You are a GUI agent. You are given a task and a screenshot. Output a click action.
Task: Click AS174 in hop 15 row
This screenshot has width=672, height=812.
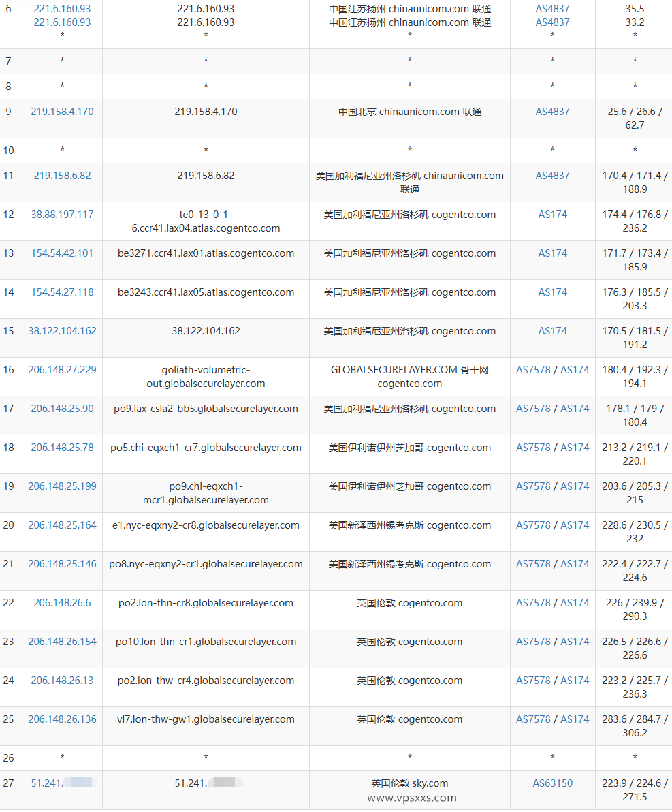point(552,331)
